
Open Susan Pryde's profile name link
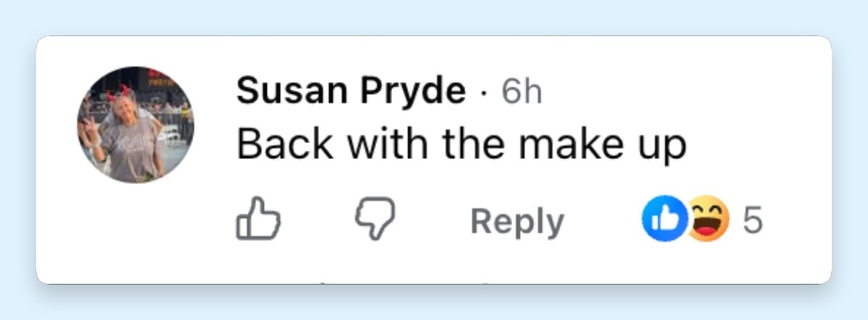[x=351, y=93]
